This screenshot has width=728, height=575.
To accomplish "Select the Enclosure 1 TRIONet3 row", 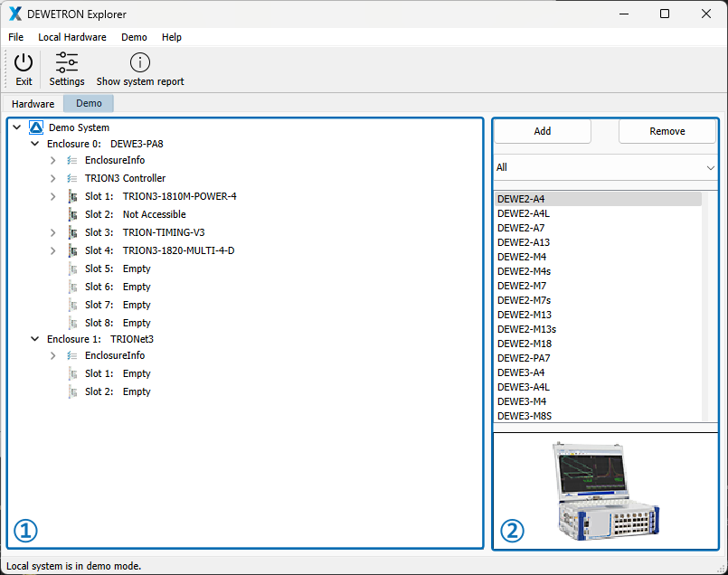I will coord(99,339).
